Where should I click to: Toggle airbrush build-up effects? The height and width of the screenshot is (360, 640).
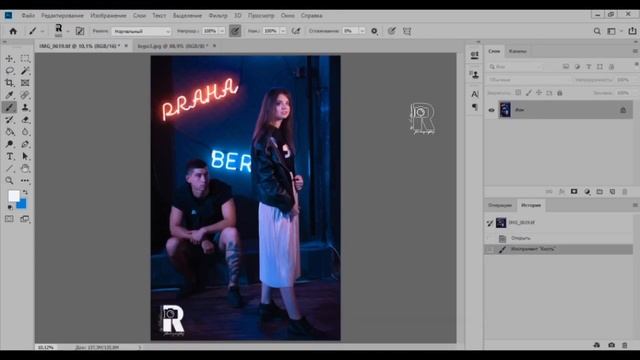tap(296, 31)
